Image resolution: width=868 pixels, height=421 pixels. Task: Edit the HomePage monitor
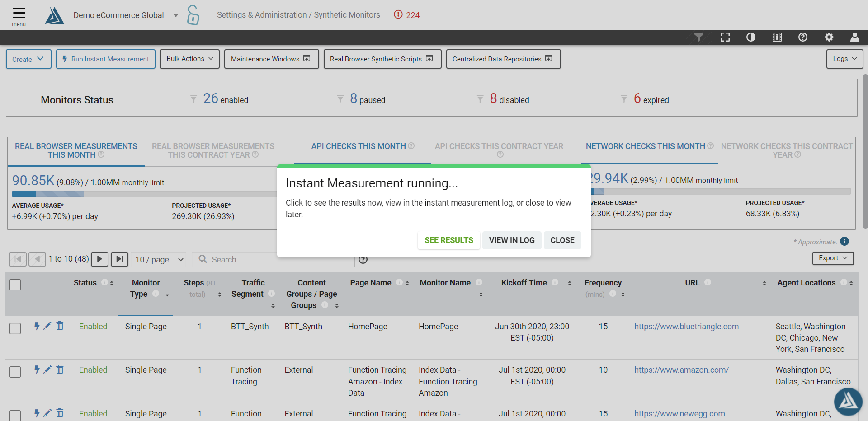click(x=47, y=326)
